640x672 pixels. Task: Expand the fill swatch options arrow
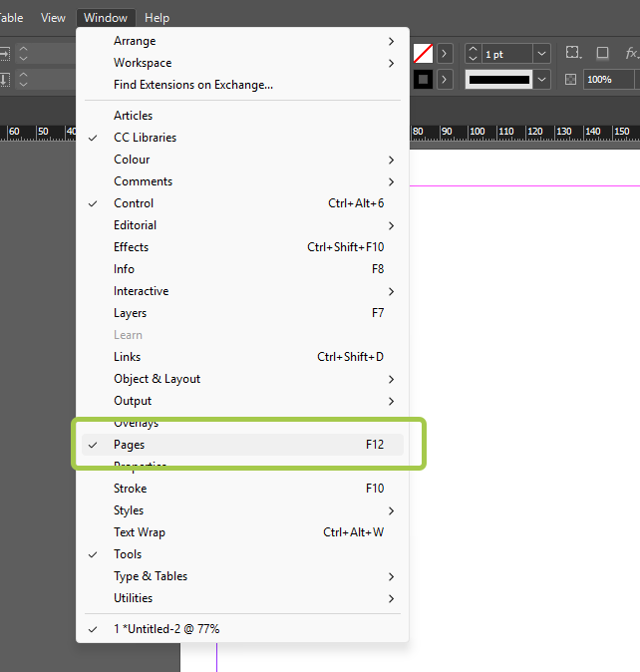point(445,54)
